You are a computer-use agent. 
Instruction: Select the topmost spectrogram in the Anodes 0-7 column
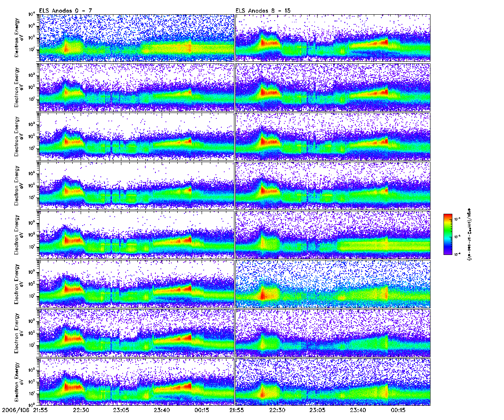(x=136, y=37)
